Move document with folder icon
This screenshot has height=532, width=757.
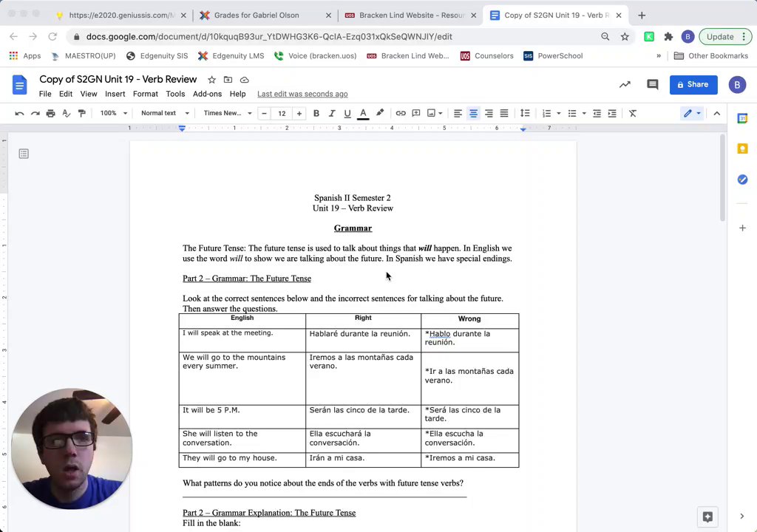pos(228,80)
